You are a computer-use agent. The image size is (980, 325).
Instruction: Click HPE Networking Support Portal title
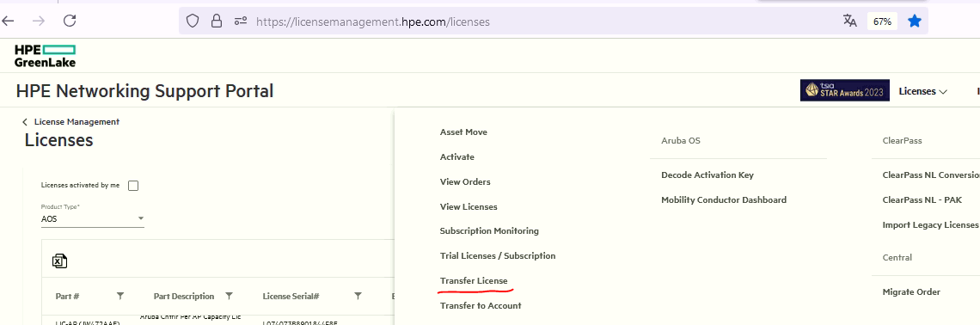click(145, 91)
